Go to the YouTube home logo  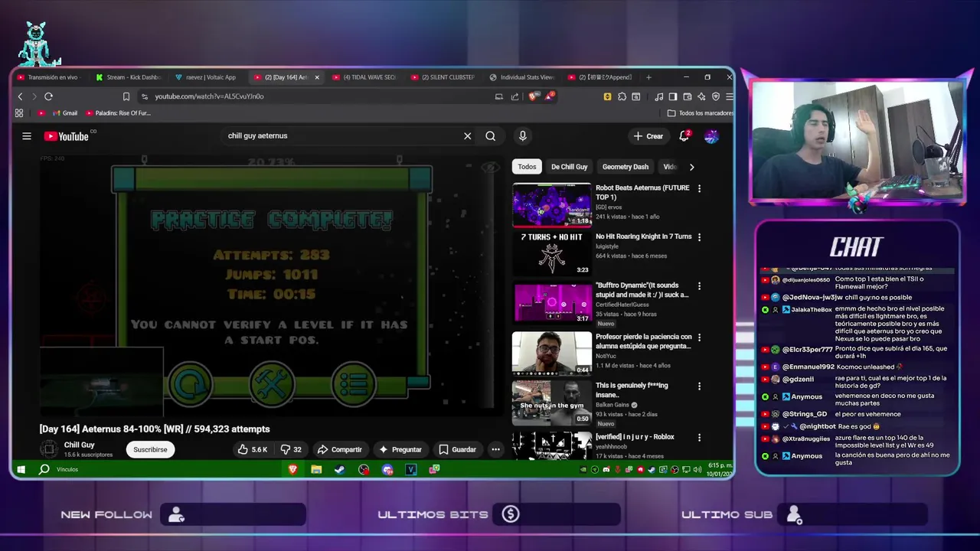click(x=67, y=136)
